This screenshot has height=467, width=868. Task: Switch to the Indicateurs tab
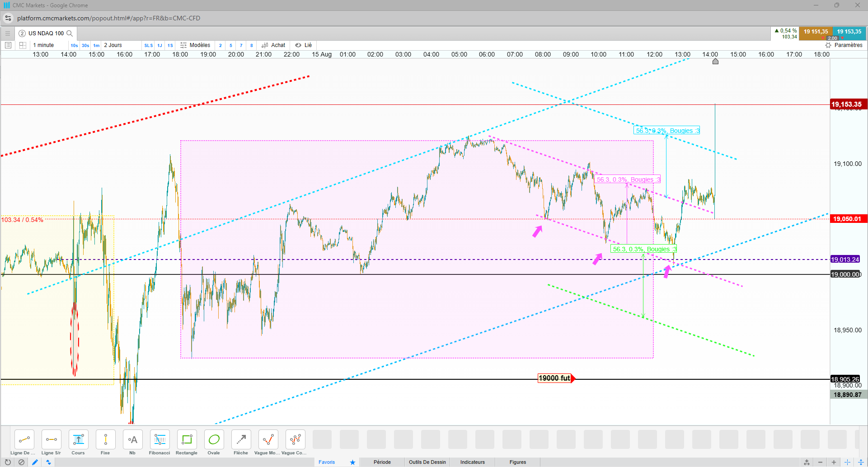(x=473, y=462)
